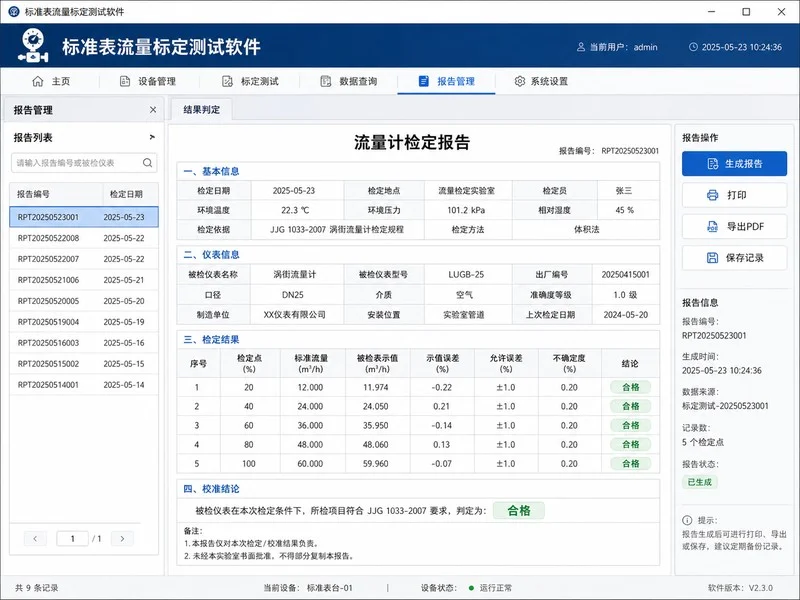Click the 导出PDF button
800x600 pixels.
click(x=734, y=227)
